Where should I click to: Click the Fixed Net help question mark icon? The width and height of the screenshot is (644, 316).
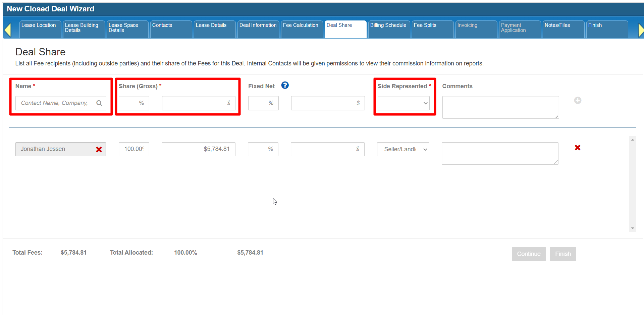click(285, 86)
